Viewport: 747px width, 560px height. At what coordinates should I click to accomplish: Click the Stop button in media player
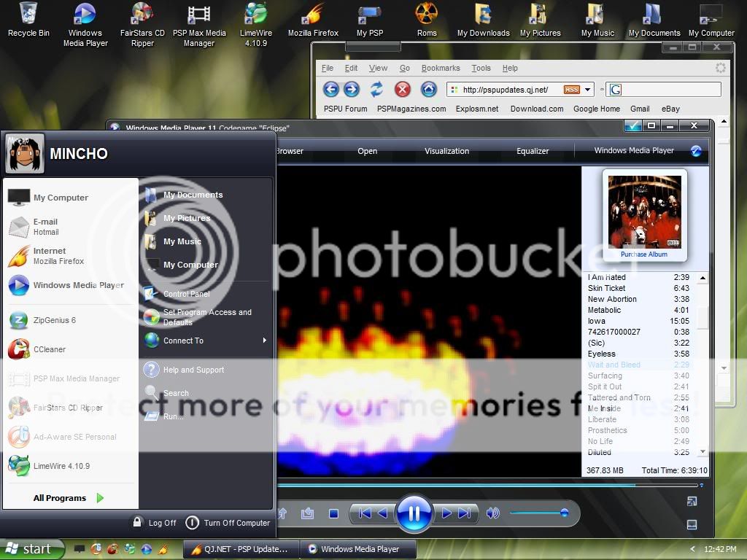pyautogui.click(x=333, y=513)
